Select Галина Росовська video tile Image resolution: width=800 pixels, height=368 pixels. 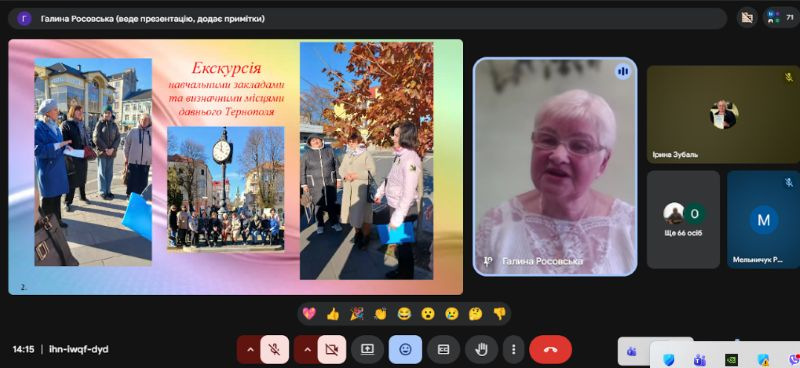[555, 166]
